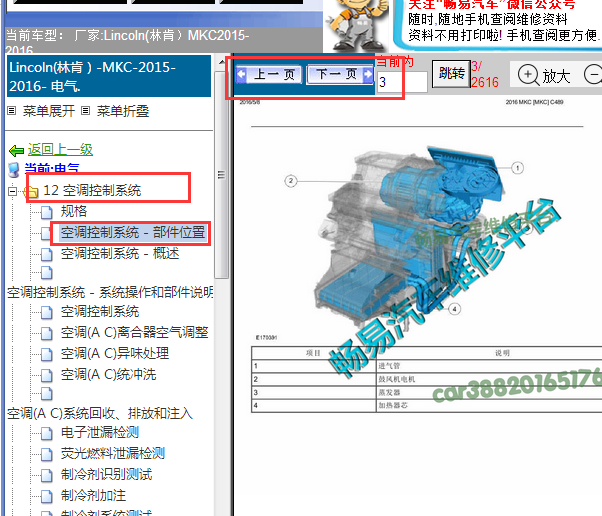
Task: Click the page icon beside 异味处理
Action: click(x=47, y=354)
